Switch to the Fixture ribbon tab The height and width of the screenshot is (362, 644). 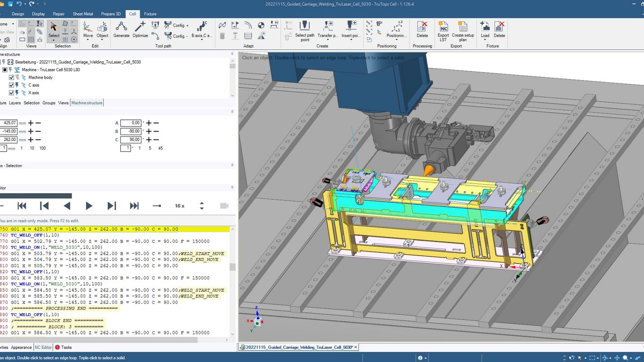tap(150, 14)
